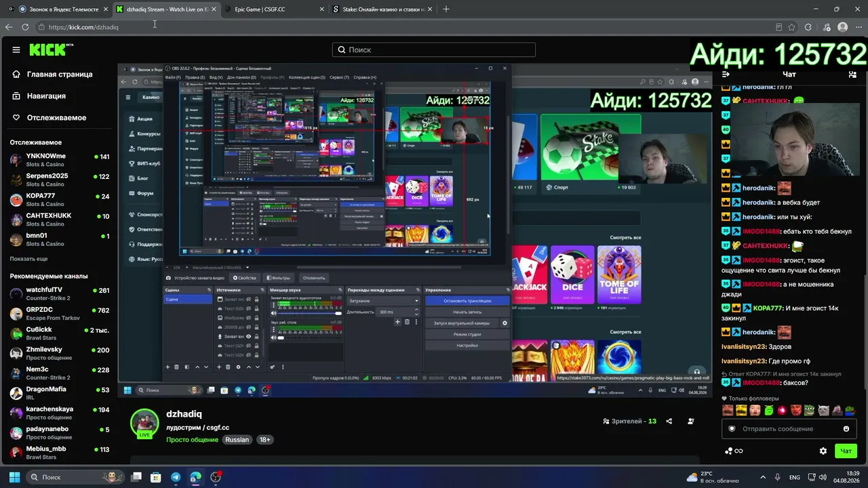
Task: Open OBS Studio from the Windows taskbar
Action: [x=216, y=477]
